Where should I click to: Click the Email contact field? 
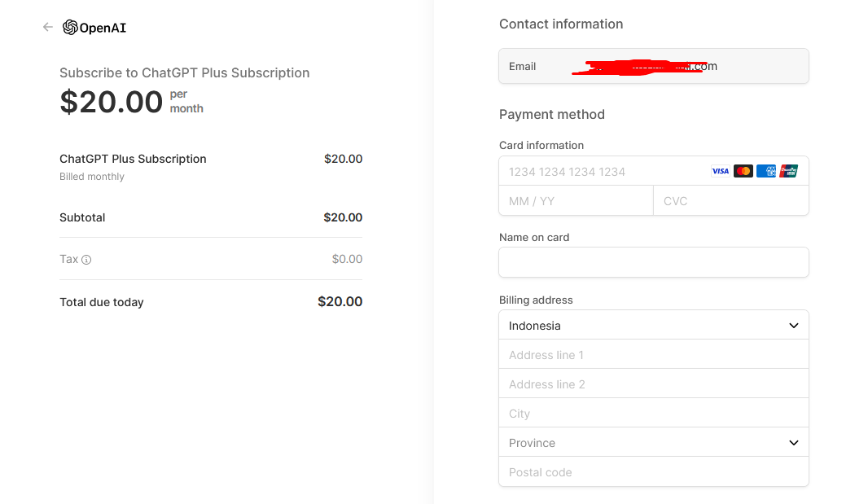654,67
